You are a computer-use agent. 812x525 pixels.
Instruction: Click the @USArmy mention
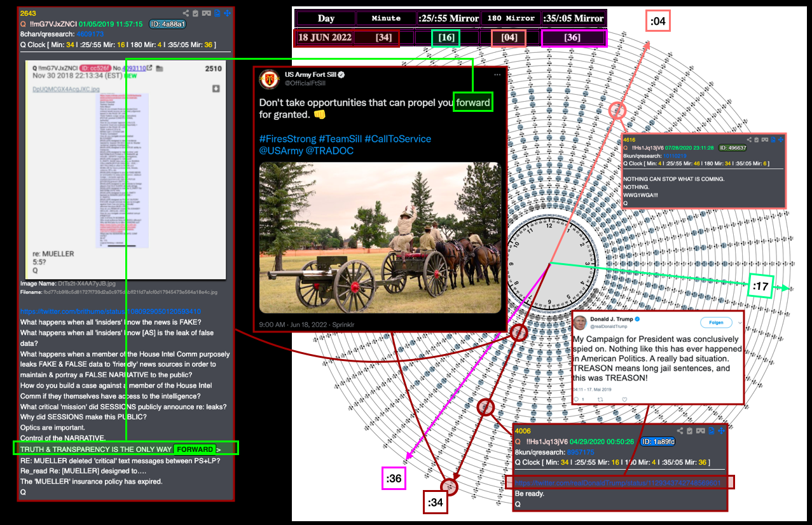tap(280, 151)
